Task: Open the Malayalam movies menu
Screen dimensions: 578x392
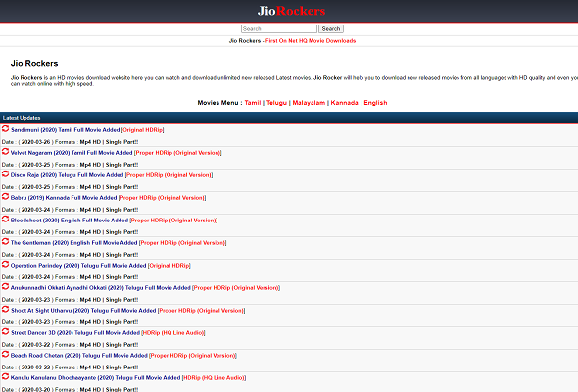Action: (x=309, y=103)
